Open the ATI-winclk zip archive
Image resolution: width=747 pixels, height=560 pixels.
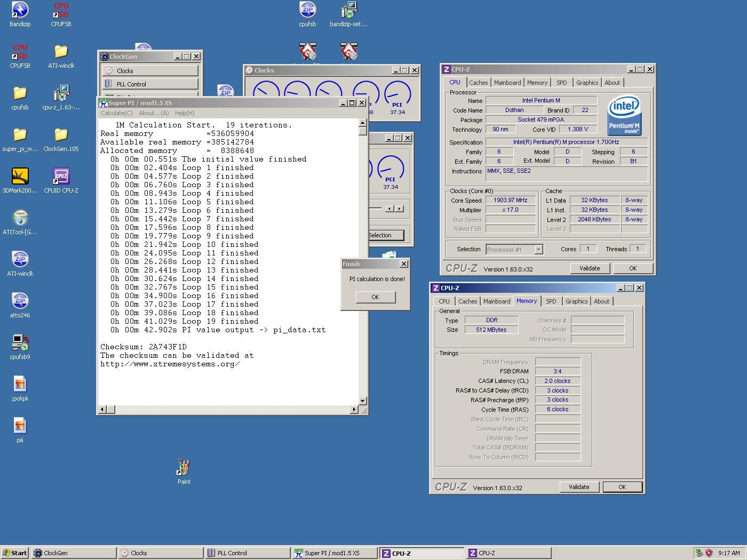(20, 264)
